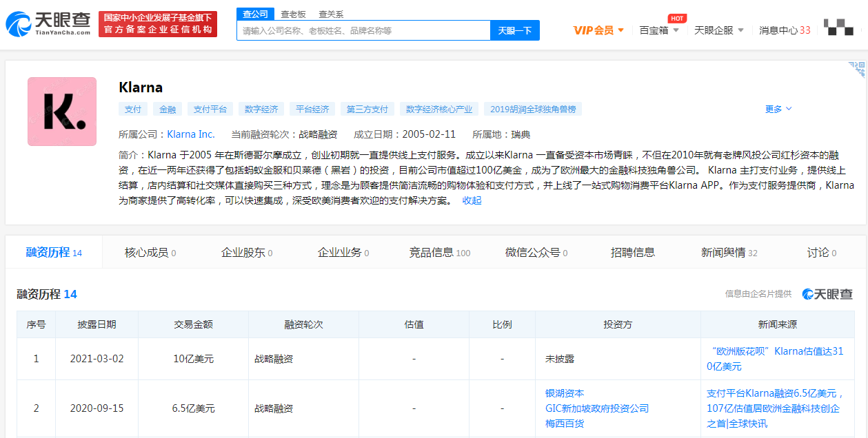
Task: Click the official credit agency red banner
Action: [158, 24]
